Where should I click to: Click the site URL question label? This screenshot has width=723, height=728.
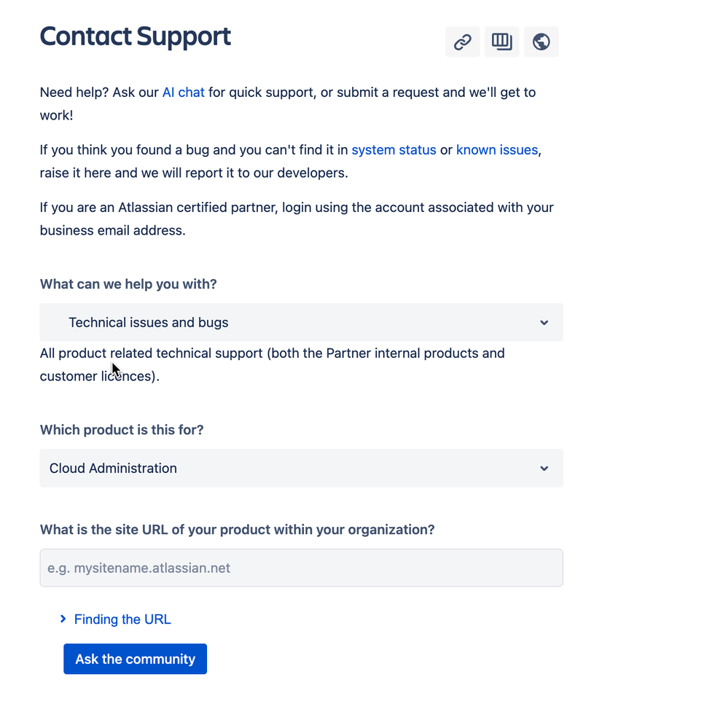coord(238,529)
